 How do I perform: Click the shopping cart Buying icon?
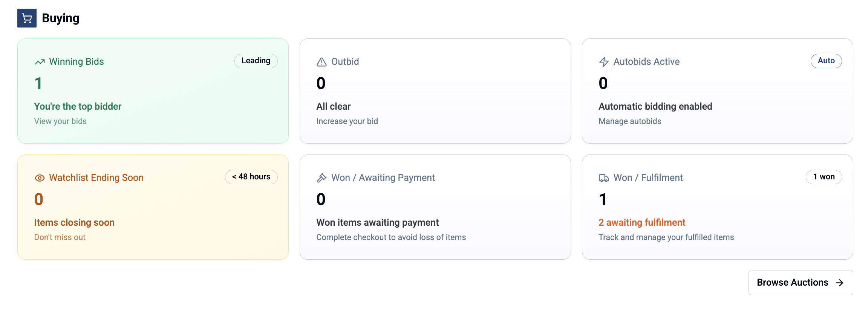tap(27, 18)
